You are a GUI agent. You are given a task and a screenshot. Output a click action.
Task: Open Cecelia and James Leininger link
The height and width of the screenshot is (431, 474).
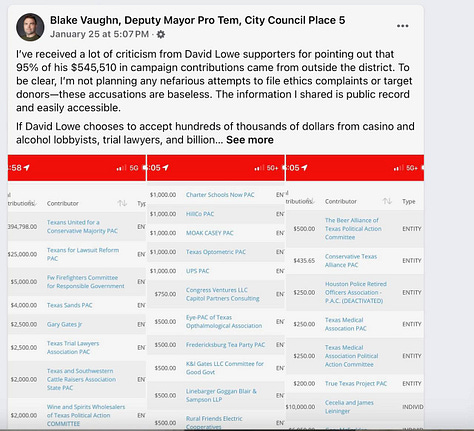349,407
